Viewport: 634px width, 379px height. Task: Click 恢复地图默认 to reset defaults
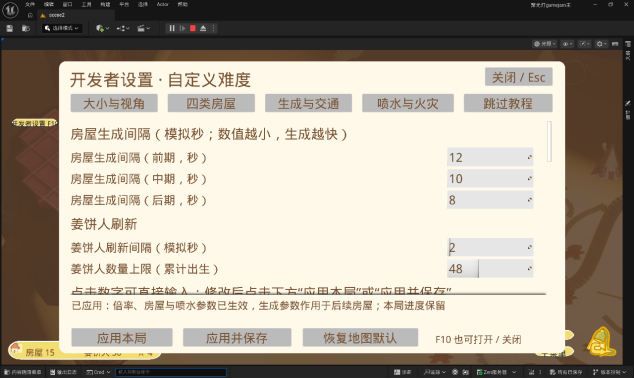pyautogui.click(x=360, y=338)
